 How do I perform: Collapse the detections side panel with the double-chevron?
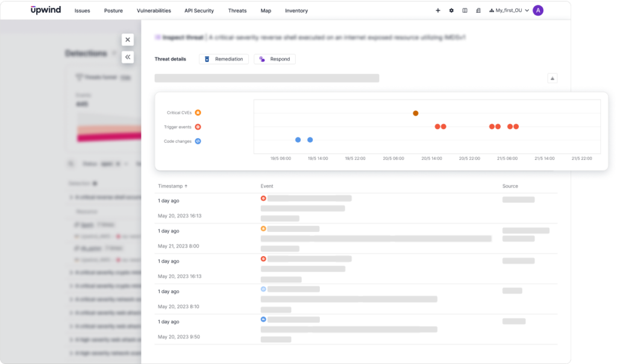[128, 57]
